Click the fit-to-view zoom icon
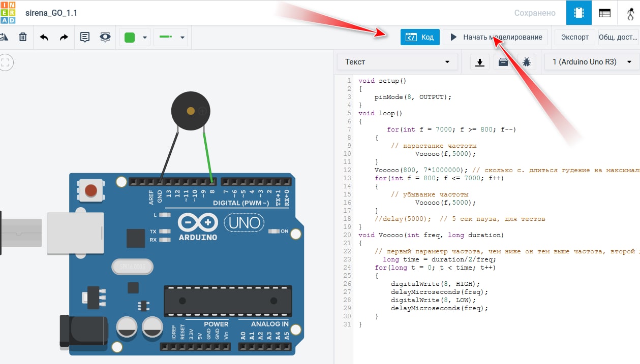The height and width of the screenshot is (364, 640). pos(6,63)
